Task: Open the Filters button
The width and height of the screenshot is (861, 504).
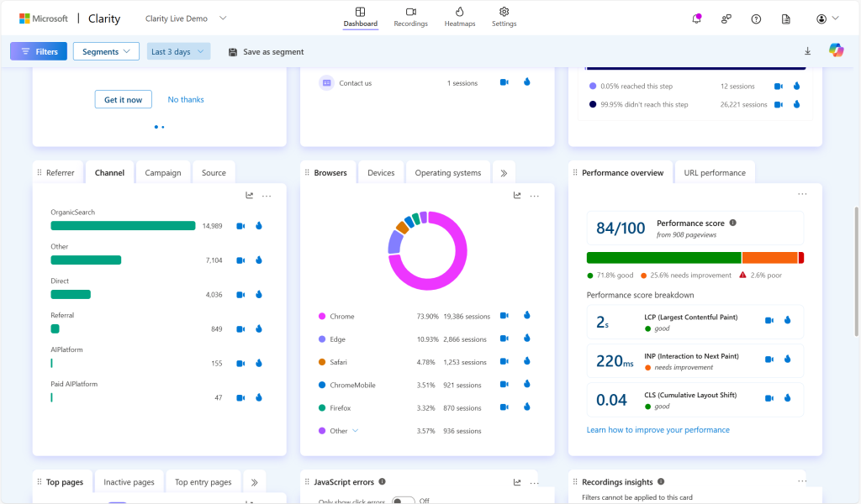Action: [x=39, y=51]
